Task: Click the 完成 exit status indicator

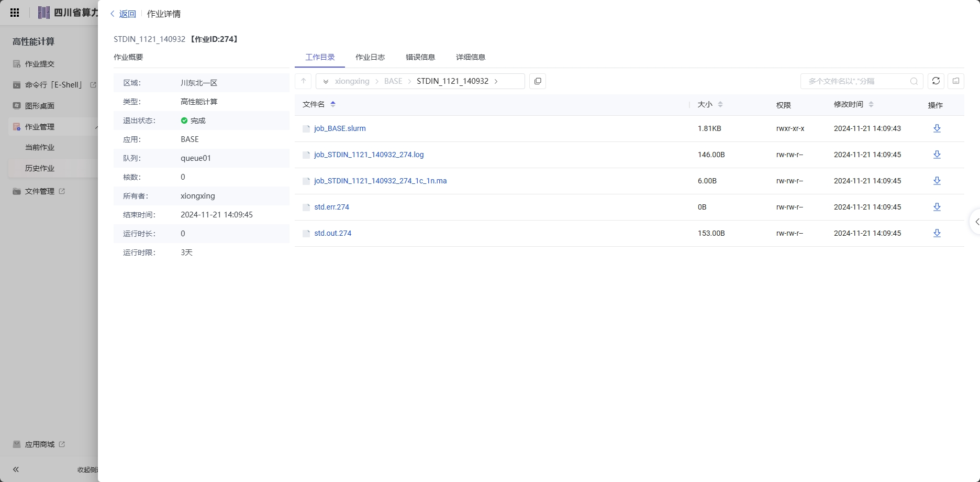Action: [x=193, y=120]
